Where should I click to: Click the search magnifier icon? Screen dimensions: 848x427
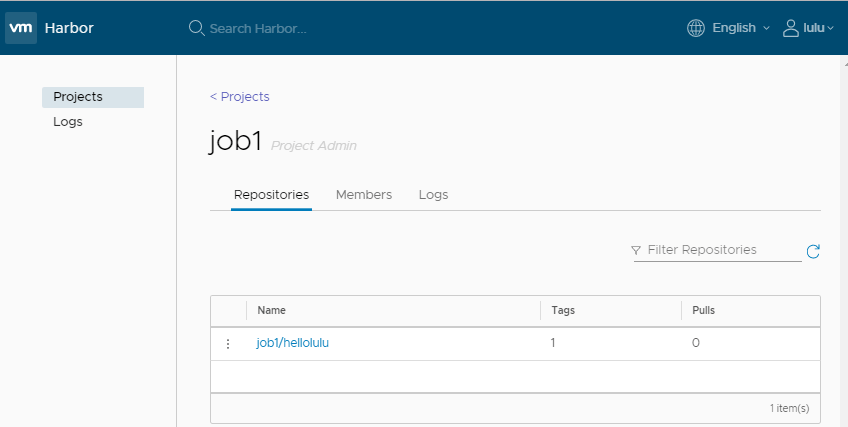tap(196, 28)
